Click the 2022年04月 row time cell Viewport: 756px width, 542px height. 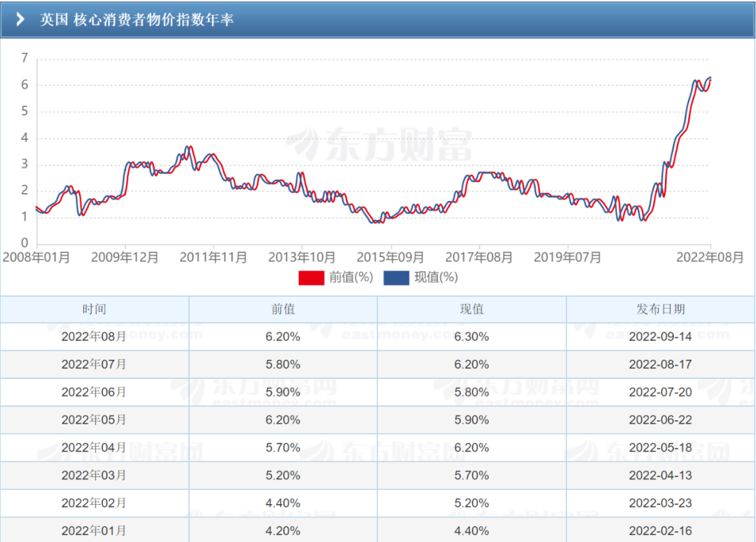(x=94, y=447)
